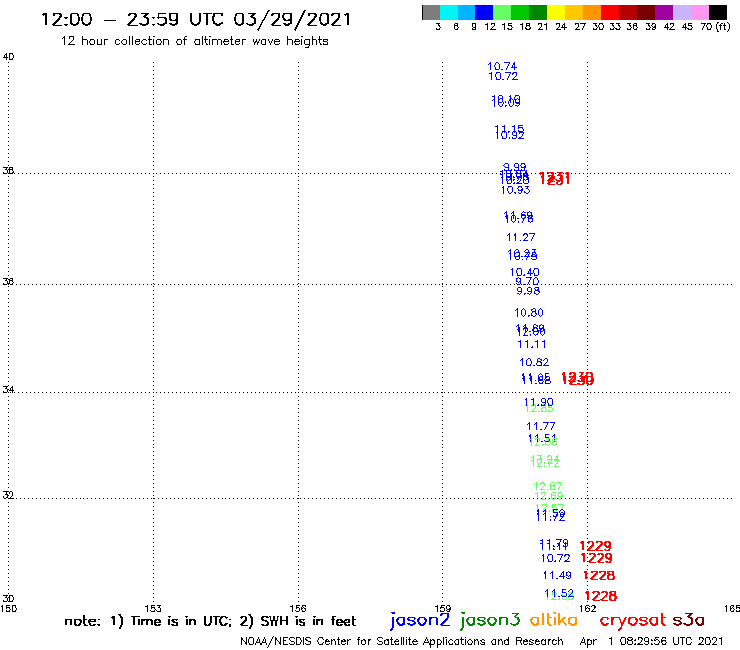Click the pure orange swatch before the red one
740x650 pixels.
click(x=592, y=12)
